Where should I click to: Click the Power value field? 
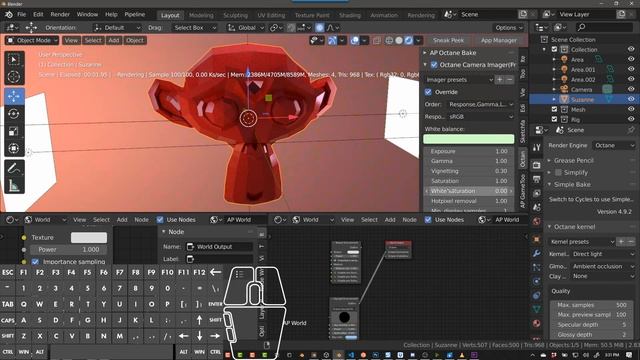coord(69,249)
